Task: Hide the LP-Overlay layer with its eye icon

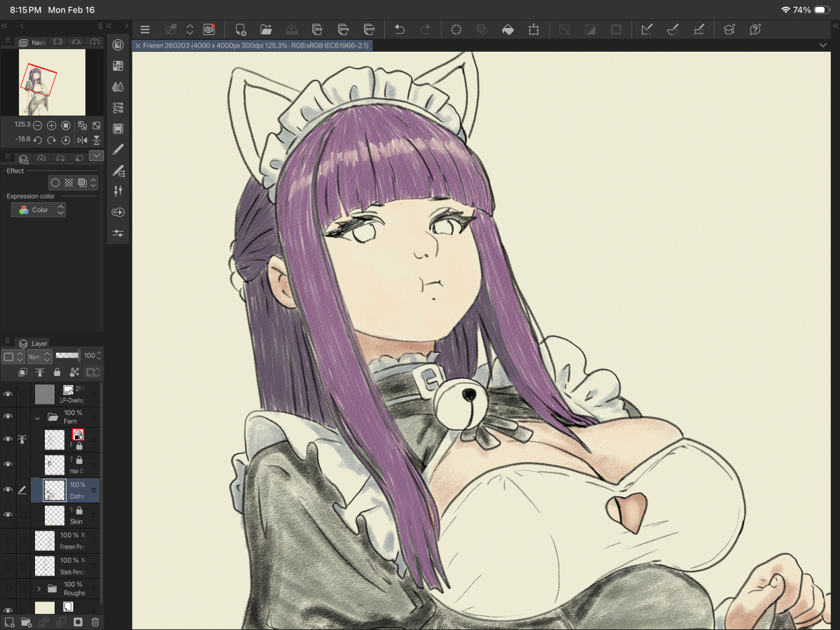Action: 8,395
